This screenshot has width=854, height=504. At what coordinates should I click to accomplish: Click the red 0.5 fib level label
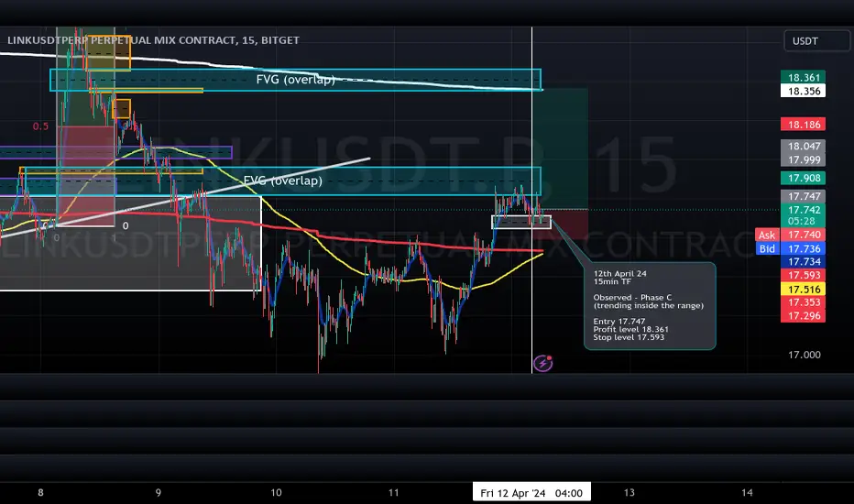click(x=40, y=126)
